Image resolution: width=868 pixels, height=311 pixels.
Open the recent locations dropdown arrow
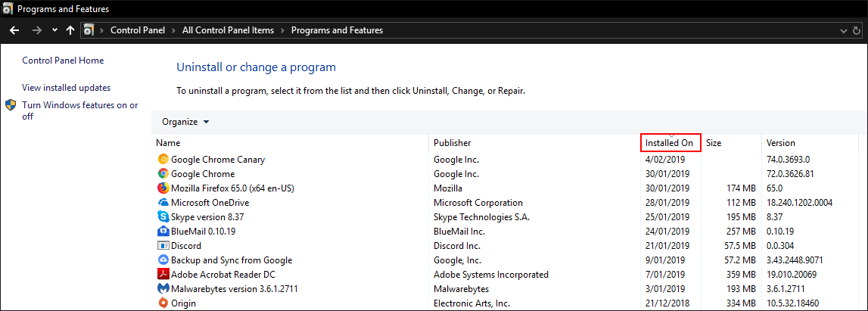(54, 30)
